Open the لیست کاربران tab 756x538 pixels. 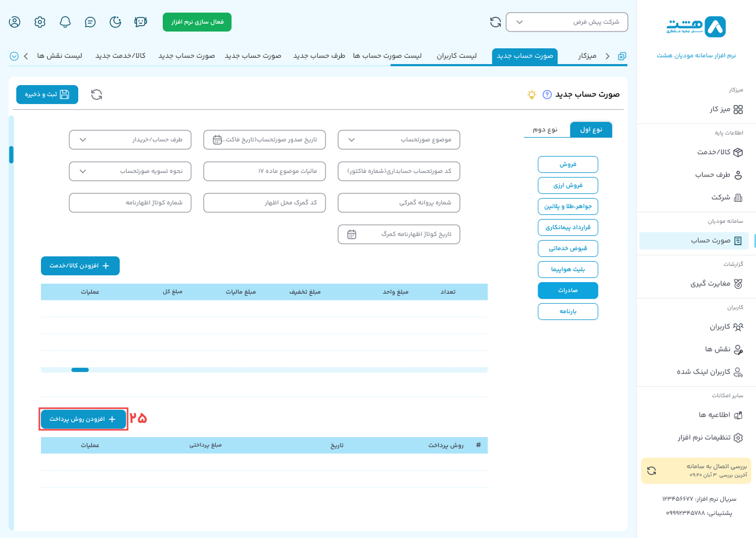(456, 56)
